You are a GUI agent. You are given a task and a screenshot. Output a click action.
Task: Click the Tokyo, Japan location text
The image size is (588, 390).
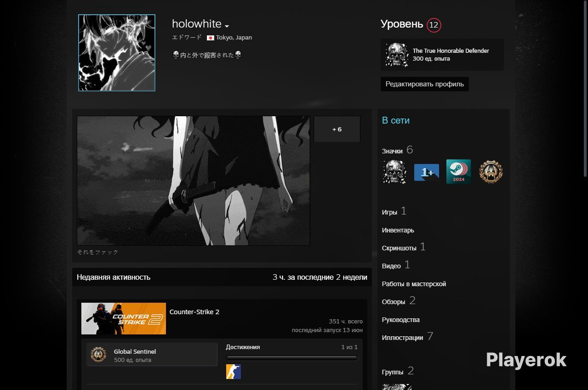234,38
